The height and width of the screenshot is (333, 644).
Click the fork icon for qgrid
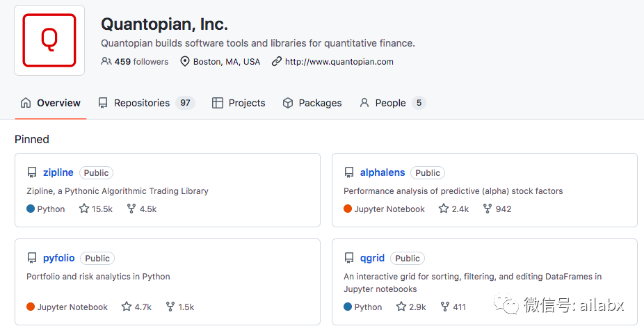(x=445, y=307)
